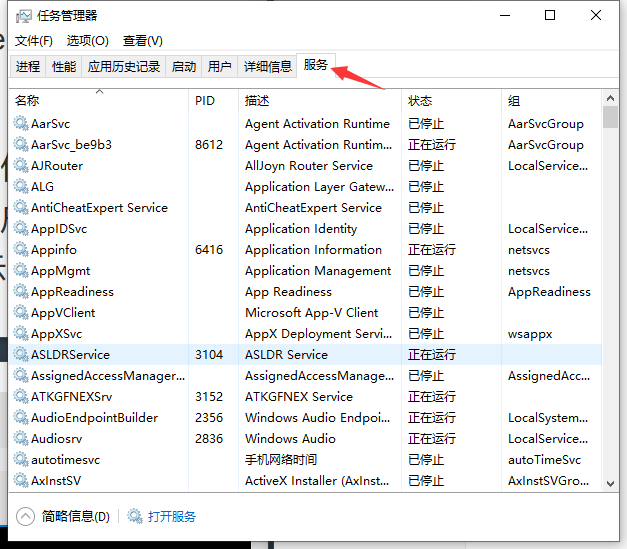Click 已停止 status in AxInstSV row
The height and width of the screenshot is (549, 627).
click(x=426, y=480)
